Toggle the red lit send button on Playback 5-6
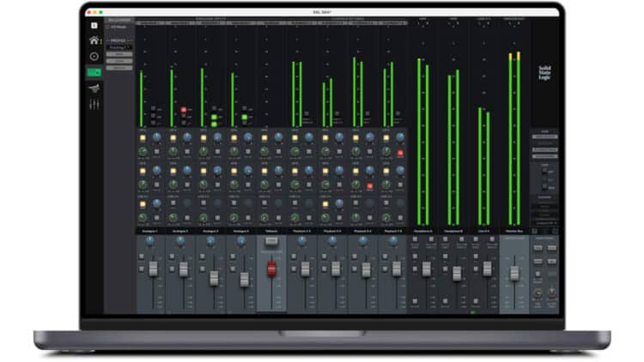The image size is (644, 362). (x=369, y=186)
